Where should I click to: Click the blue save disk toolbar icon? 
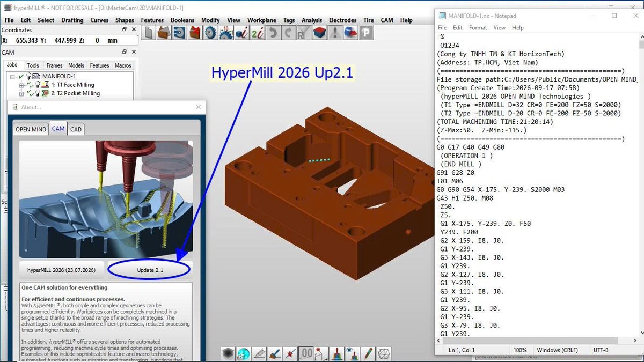(x=180, y=33)
